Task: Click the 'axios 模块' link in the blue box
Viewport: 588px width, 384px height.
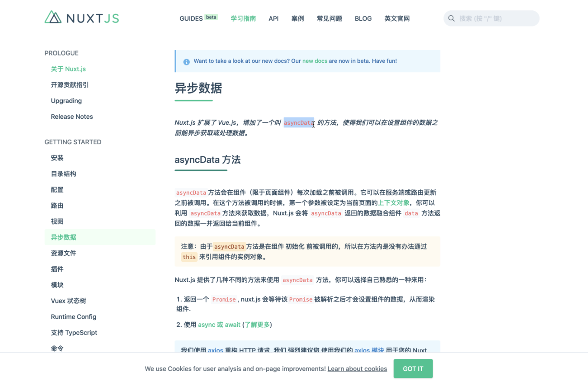Action: [369, 350]
